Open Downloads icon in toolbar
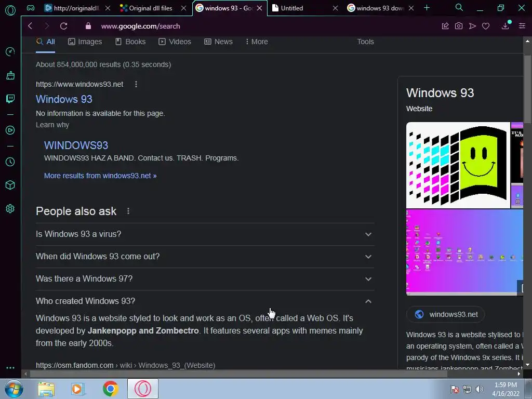Viewport: 532px width, 399px height. [505, 26]
